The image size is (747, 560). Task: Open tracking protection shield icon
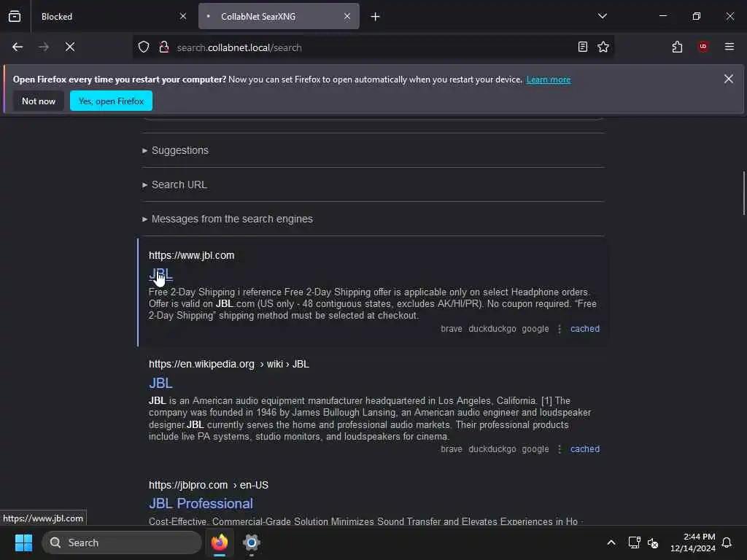coord(144,47)
